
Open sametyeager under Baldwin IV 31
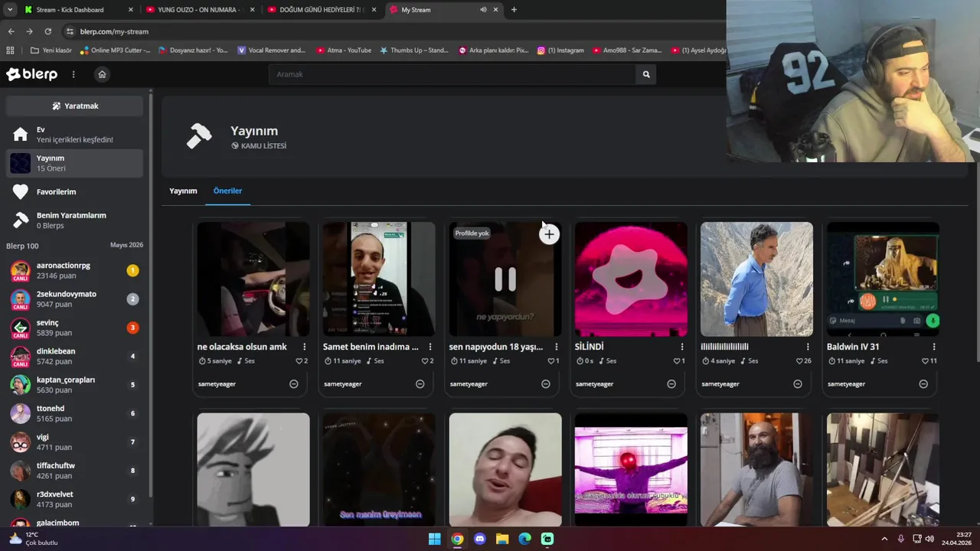coord(846,383)
